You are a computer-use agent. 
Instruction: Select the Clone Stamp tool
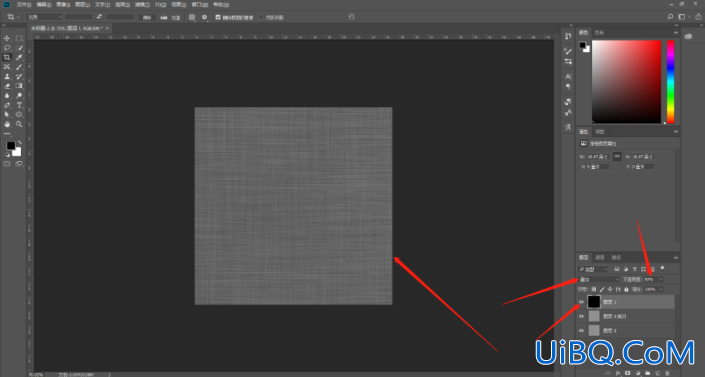(7, 76)
